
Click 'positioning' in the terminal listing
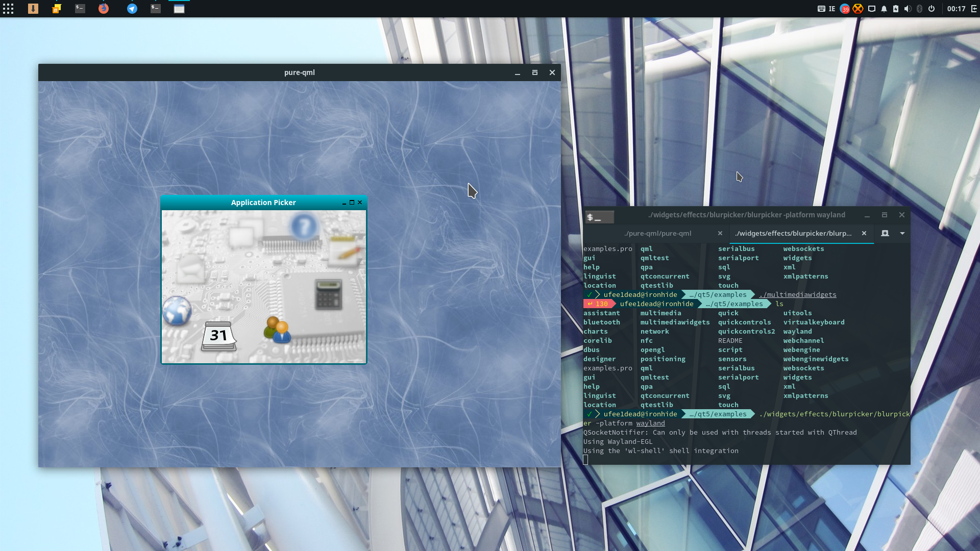[663, 359]
